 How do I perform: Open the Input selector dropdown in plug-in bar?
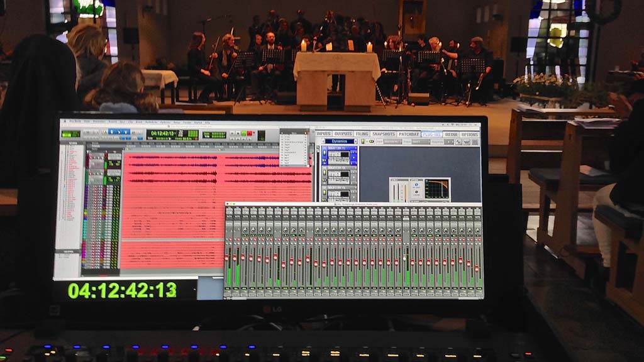tap(393, 142)
